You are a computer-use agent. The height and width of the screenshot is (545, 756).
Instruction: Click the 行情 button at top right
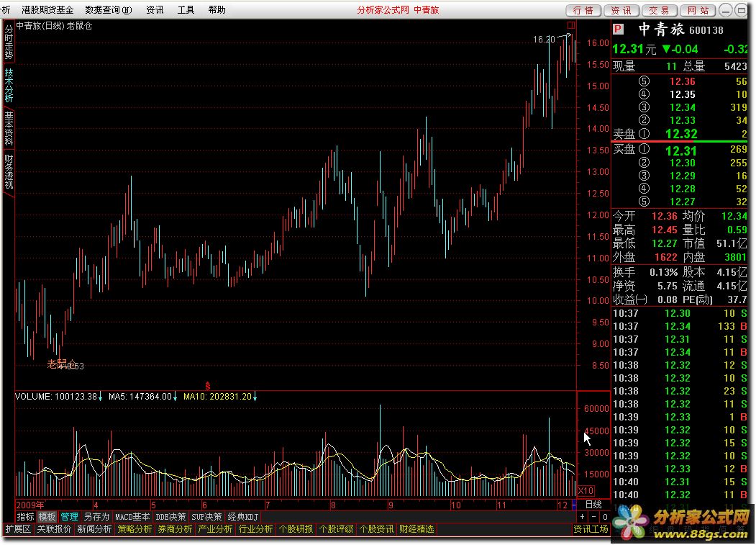583,10
